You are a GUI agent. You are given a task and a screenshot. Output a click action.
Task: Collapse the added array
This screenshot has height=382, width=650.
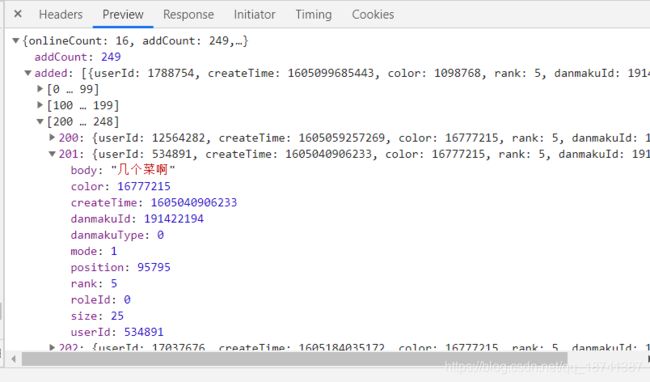pyautogui.click(x=28, y=73)
